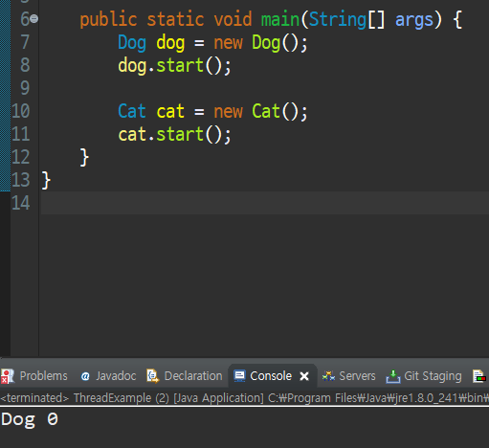Click the Servers view icon
Screen dimensions: 489x448
pyautogui.click(x=328, y=376)
